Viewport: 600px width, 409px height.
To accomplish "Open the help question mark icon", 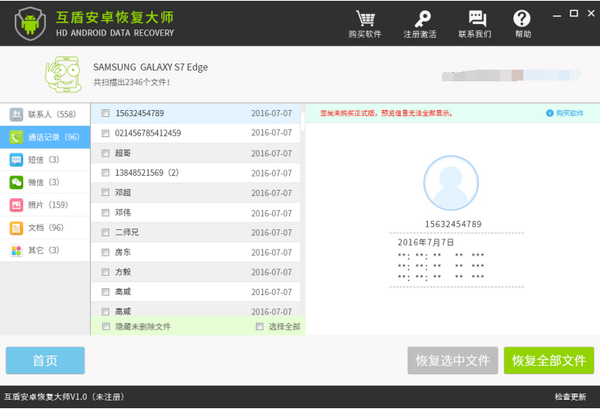I will click(x=522, y=18).
